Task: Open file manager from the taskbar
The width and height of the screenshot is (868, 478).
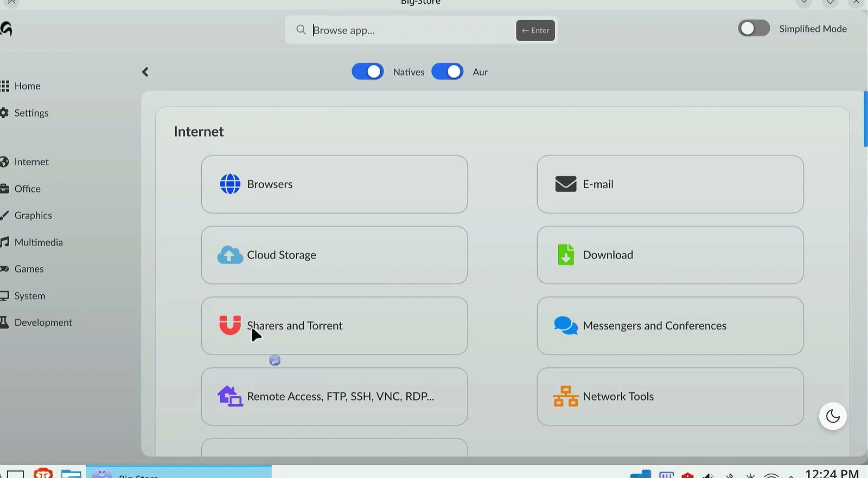Action: [x=71, y=473]
